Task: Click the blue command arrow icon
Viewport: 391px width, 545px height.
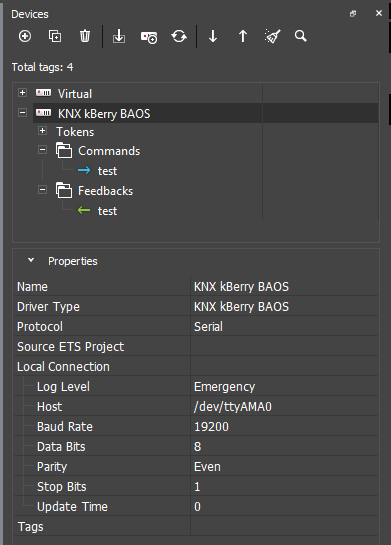Action: coord(84,170)
